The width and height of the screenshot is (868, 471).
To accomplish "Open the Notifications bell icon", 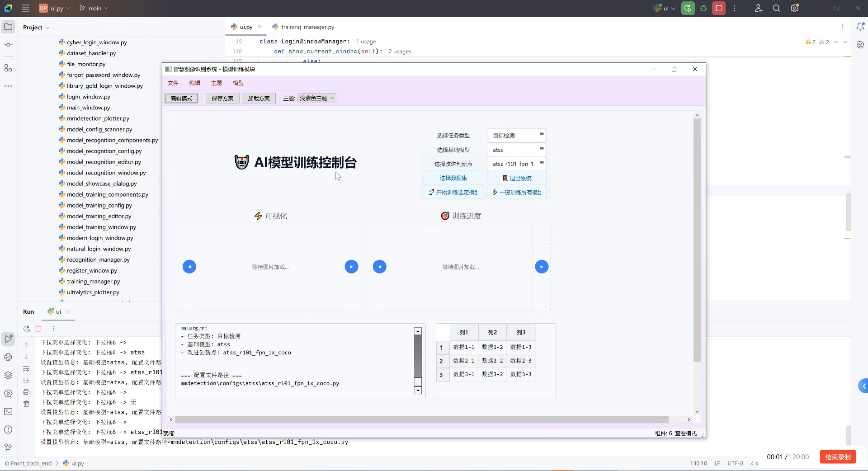I will point(860,27).
